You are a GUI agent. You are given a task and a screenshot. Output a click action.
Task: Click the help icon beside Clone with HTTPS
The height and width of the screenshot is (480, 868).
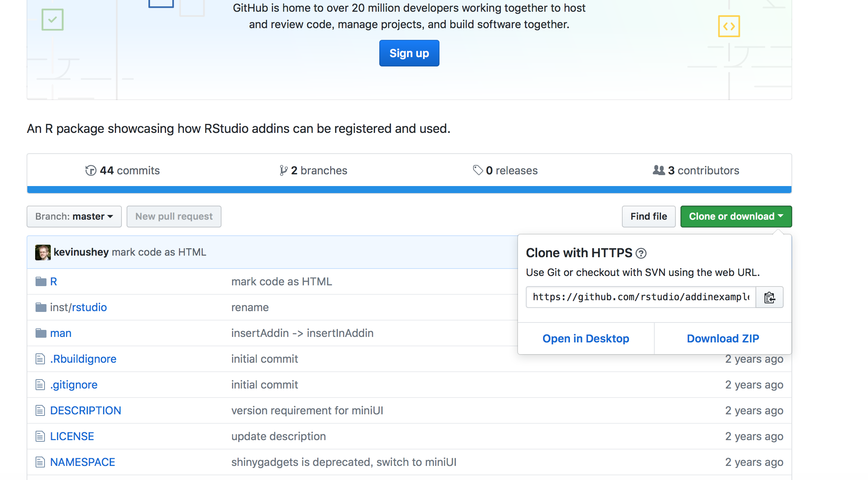(x=641, y=253)
